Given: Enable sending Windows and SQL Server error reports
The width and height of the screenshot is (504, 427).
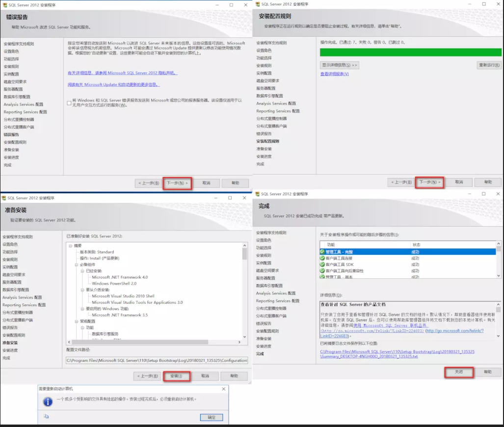Looking at the screenshot, I should click(x=69, y=103).
